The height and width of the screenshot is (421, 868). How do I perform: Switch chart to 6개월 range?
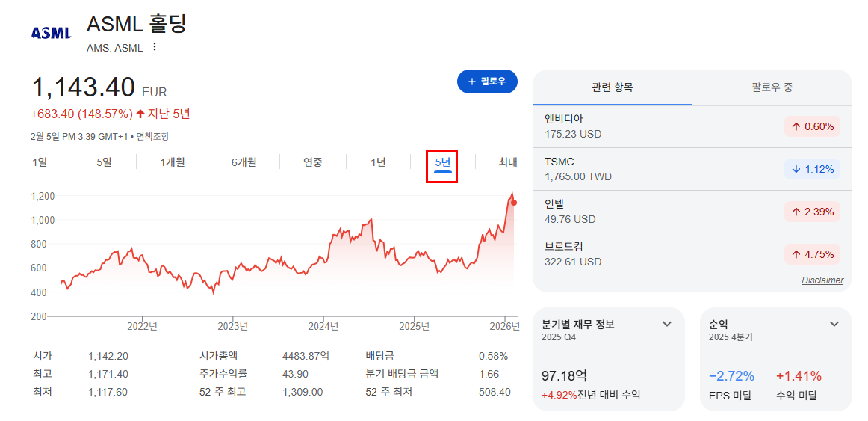244,162
